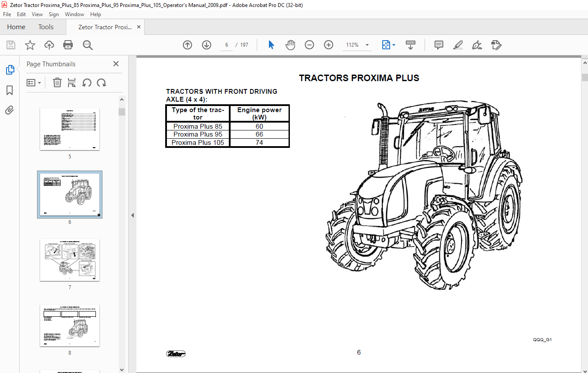Screen dimensions: 588x373
Task: Click the Engine power (kW) column header
Action: click(x=259, y=113)
